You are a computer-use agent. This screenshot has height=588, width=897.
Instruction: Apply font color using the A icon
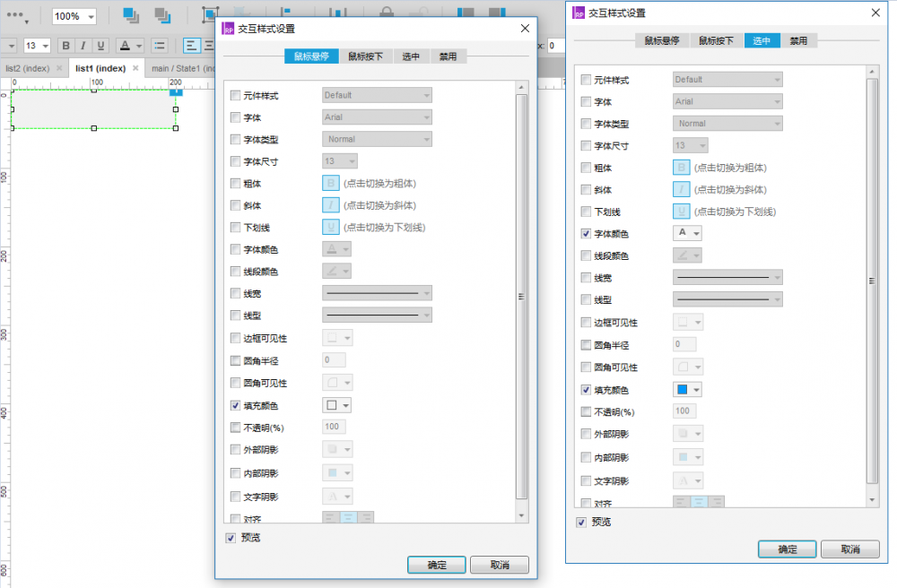click(x=126, y=45)
